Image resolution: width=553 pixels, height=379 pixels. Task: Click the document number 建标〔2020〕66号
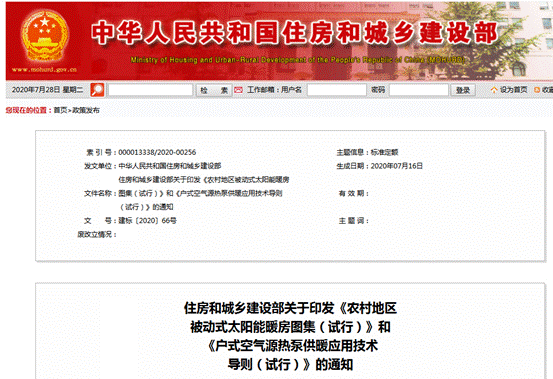pyautogui.click(x=147, y=221)
